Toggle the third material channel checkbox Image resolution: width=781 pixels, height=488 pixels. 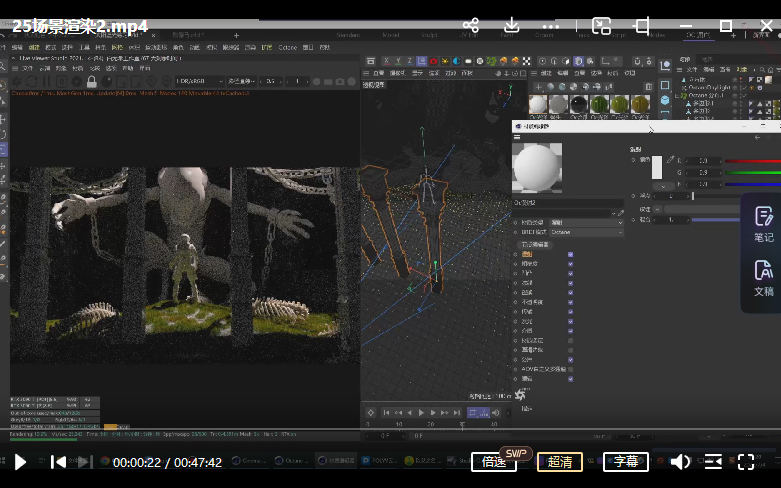(x=571, y=273)
